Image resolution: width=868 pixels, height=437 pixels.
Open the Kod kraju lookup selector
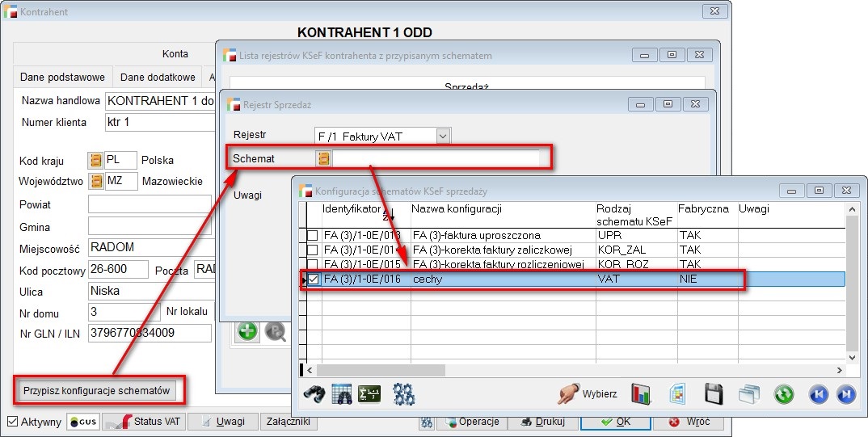click(x=95, y=160)
